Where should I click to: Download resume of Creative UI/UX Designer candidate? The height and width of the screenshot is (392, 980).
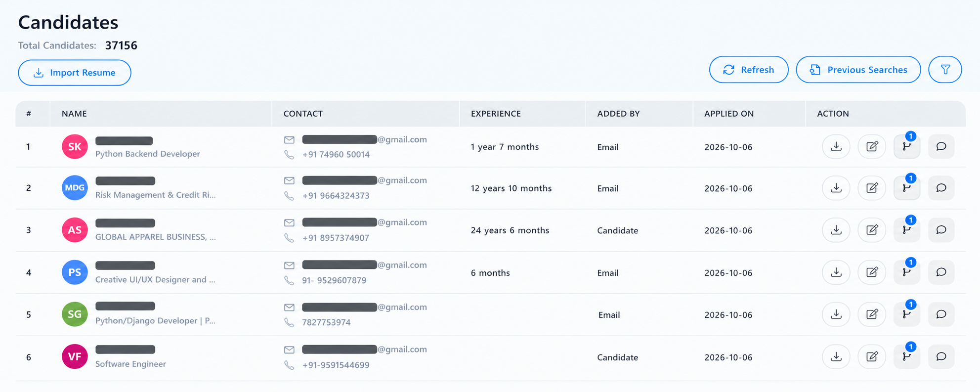click(x=836, y=272)
